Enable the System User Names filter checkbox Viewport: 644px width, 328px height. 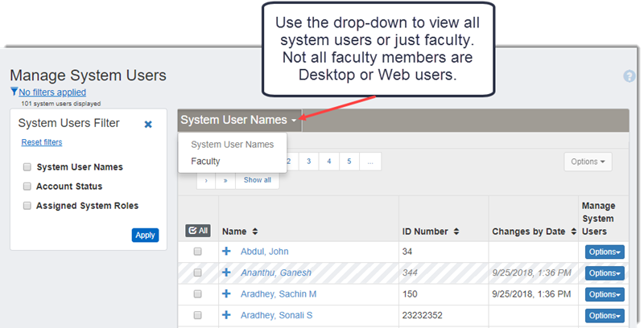27,167
